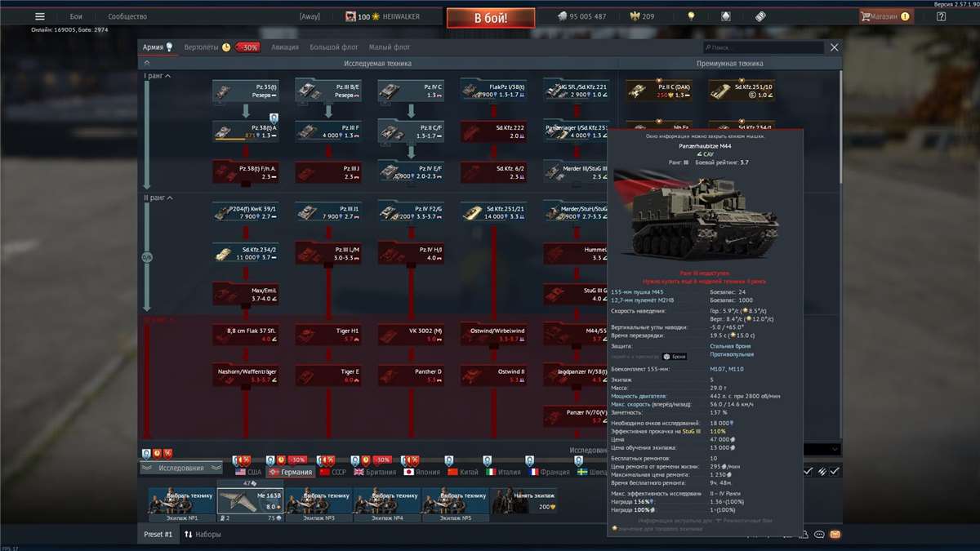Expand the Pz.III B/E vehicle group
The image size is (980, 551).
click(328, 91)
